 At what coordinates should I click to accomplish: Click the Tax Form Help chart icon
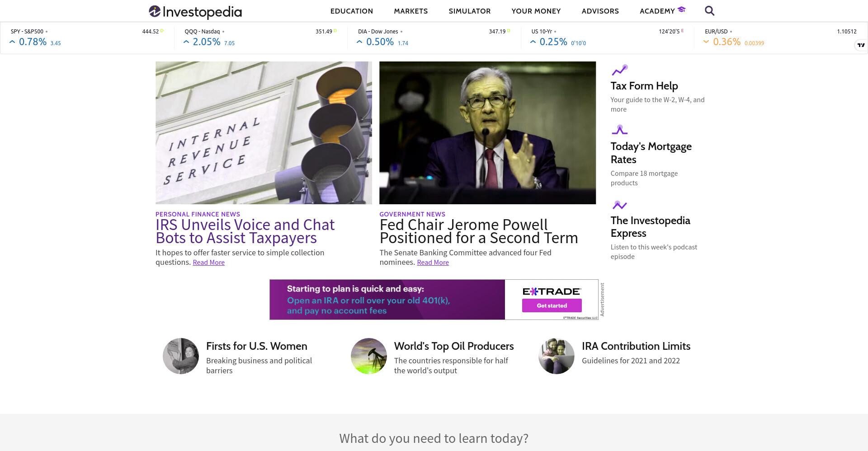click(619, 70)
